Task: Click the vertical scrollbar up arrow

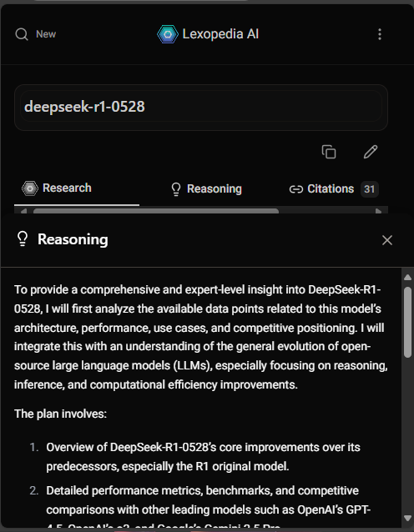Action: click(408, 278)
